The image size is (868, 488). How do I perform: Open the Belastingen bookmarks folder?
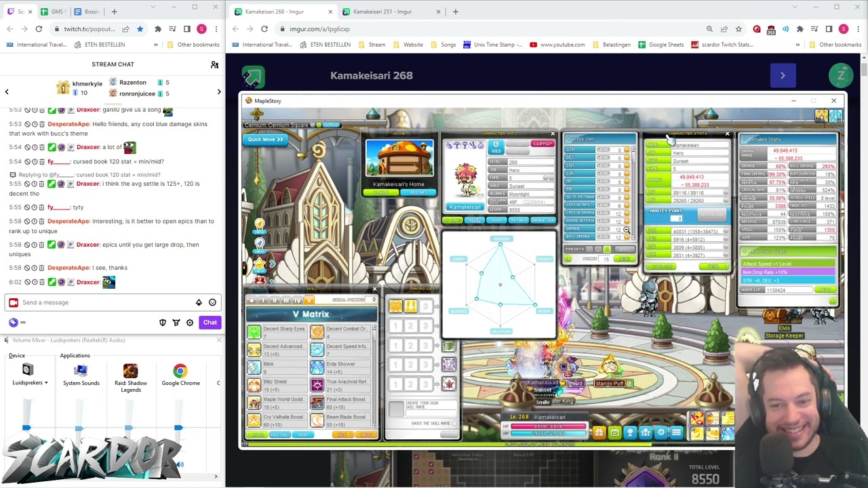tap(610, 45)
